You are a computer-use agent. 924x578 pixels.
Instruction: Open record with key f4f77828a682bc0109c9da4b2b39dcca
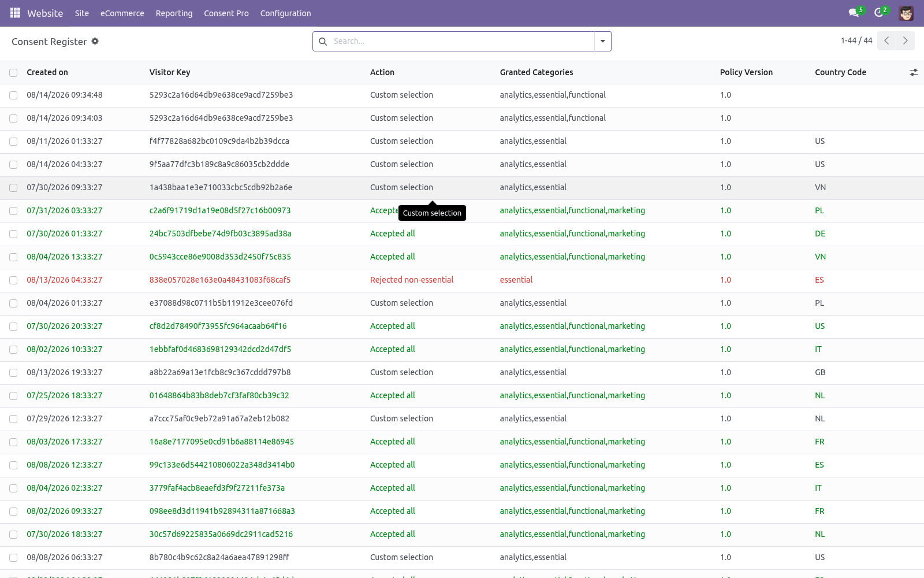coord(219,141)
